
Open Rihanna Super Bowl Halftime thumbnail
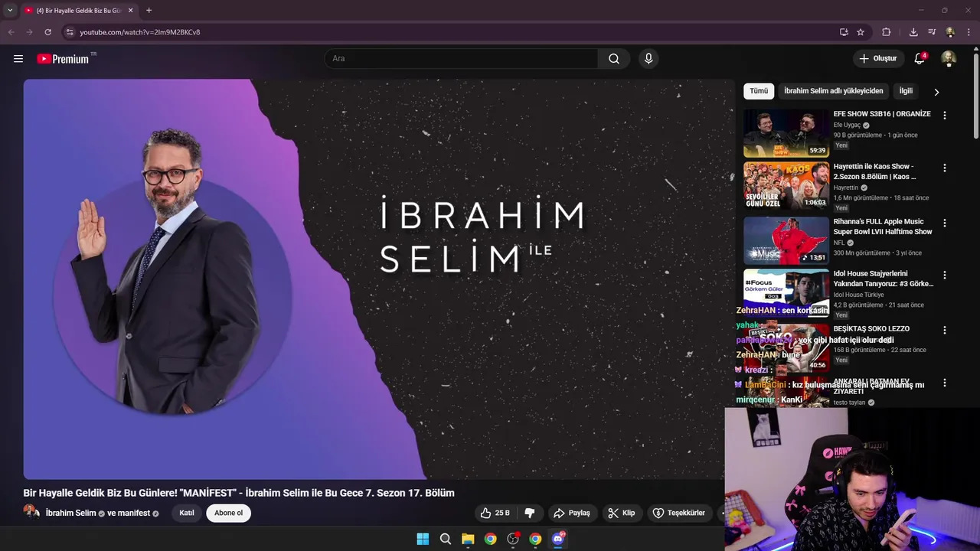point(786,240)
